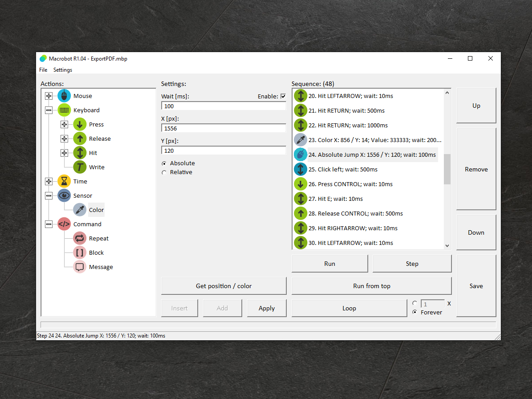Select the Write text action icon
Viewport: 532px width, 399px height.
pyautogui.click(x=80, y=167)
